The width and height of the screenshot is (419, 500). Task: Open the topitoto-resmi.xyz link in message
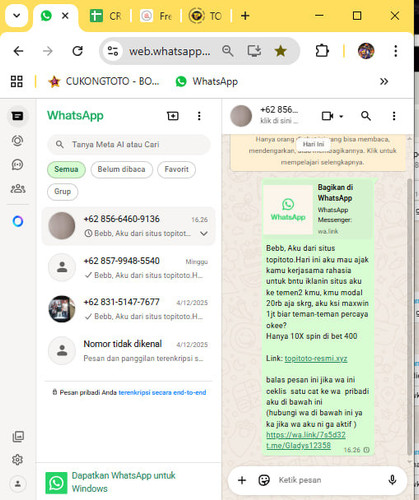316,359
